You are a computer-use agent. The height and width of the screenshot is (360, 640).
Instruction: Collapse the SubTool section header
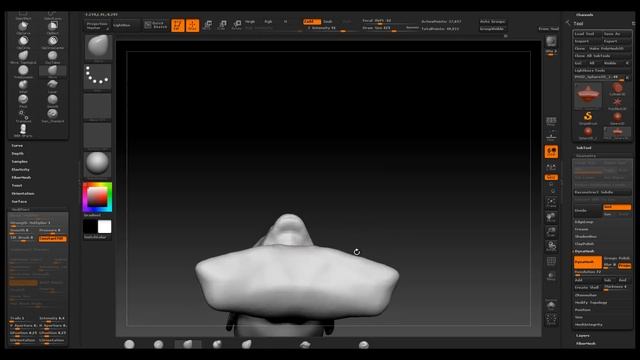coord(584,148)
